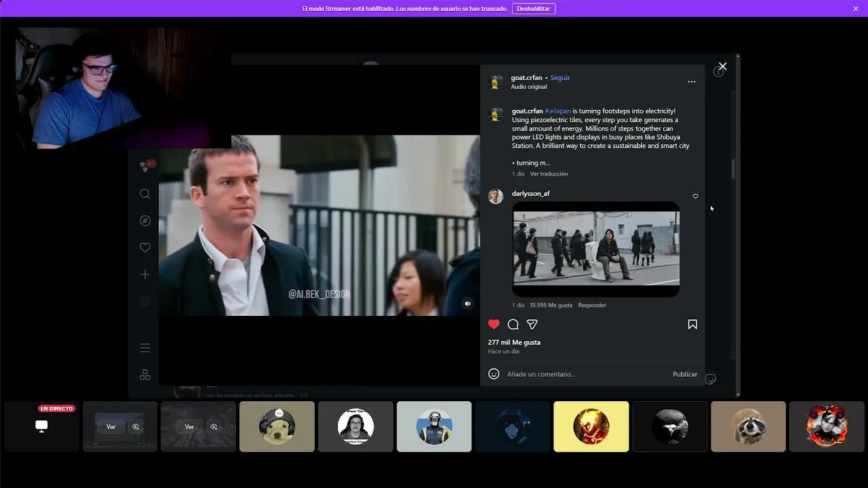Select the black bird avatar tile
868x488 pixels.
[x=670, y=426]
